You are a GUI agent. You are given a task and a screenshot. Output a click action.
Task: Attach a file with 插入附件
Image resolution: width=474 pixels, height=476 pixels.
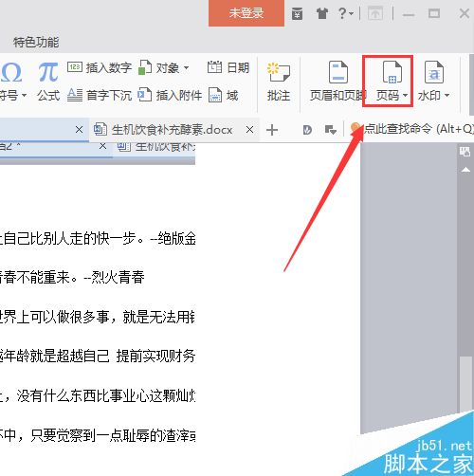click(x=170, y=95)
